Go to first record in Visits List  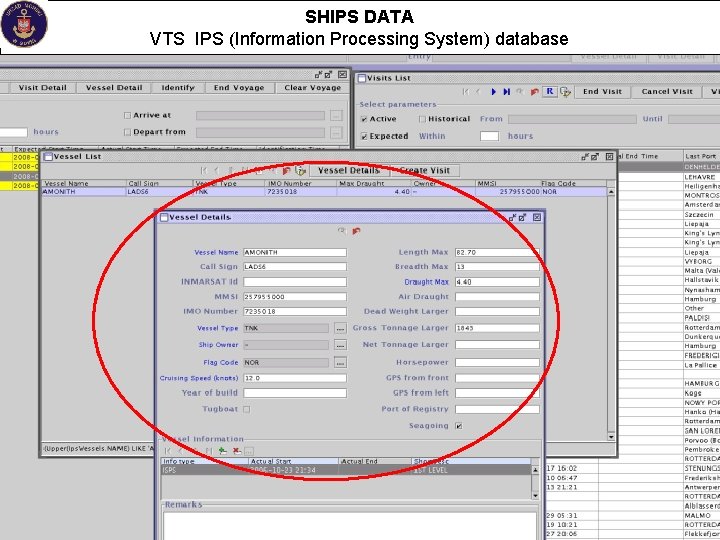(x=466, y=92)
